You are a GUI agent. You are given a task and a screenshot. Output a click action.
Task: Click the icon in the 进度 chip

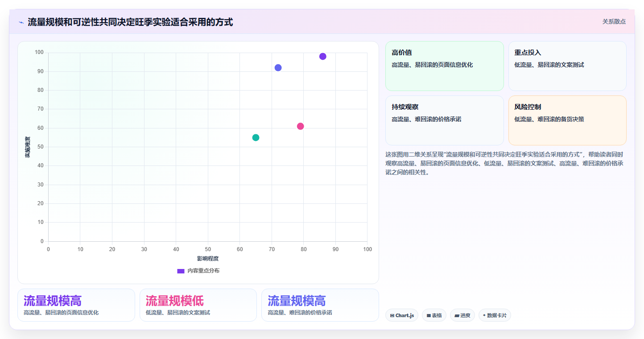point(457,315)
